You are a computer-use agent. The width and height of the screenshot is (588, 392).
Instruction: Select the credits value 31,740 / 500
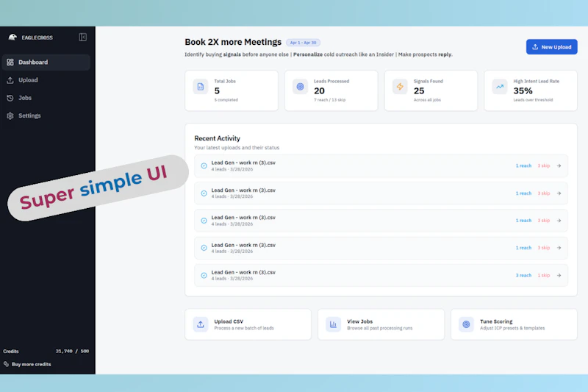(72, 351)
